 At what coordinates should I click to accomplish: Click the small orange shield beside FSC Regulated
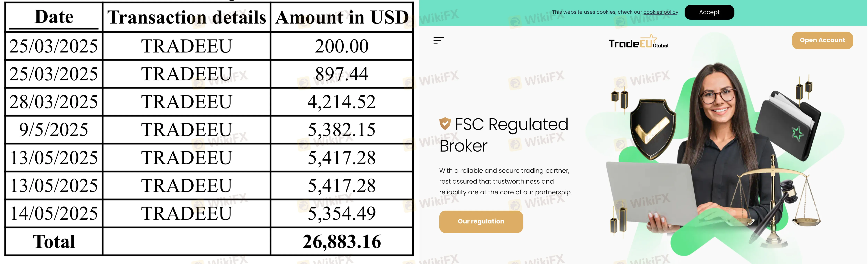coord(445,124)
